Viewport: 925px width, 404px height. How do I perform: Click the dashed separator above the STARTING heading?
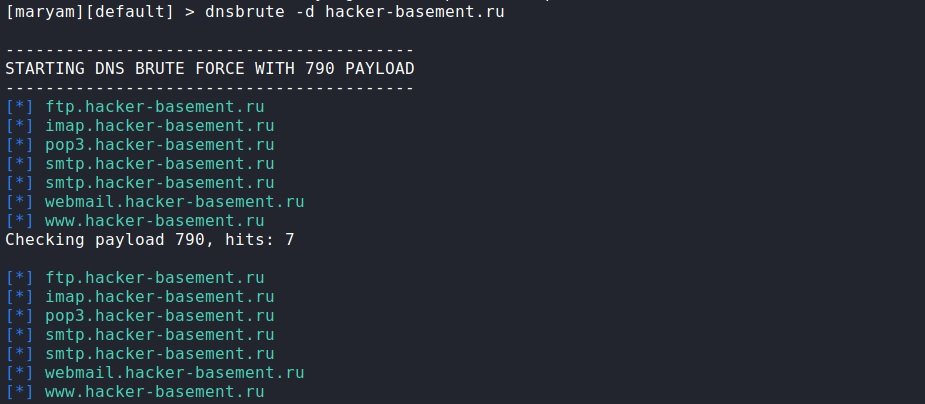click(x=210, y=51)
